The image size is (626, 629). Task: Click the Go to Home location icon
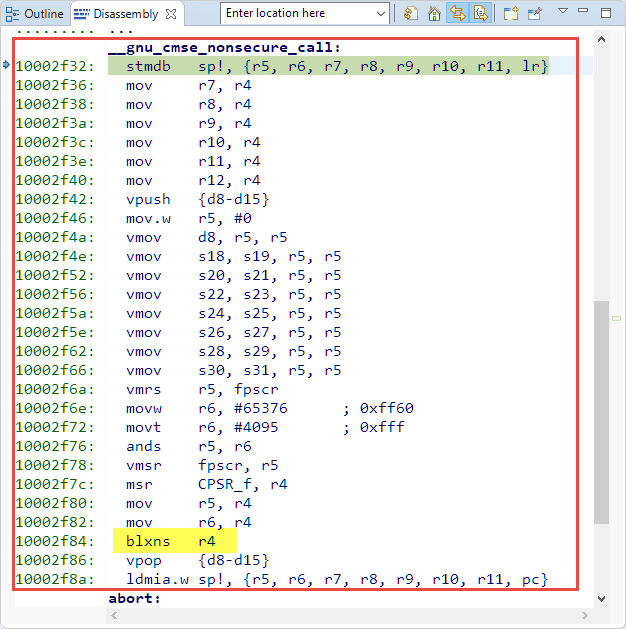434,14
